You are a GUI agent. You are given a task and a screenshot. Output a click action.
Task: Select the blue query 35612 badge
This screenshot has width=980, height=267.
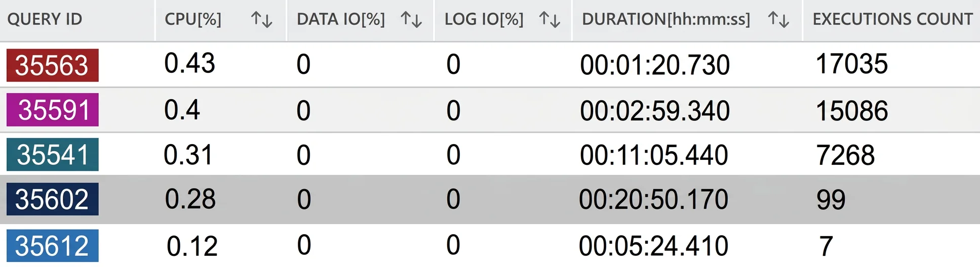53,246
